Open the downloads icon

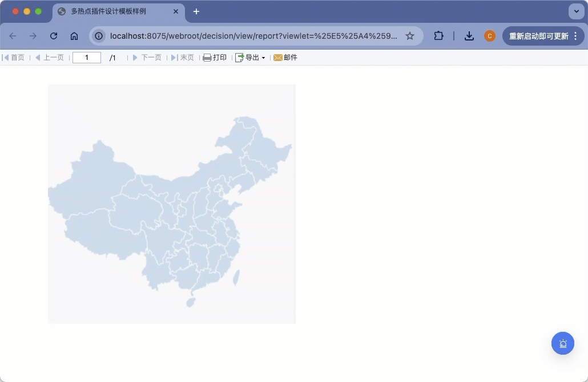(469, 36)
